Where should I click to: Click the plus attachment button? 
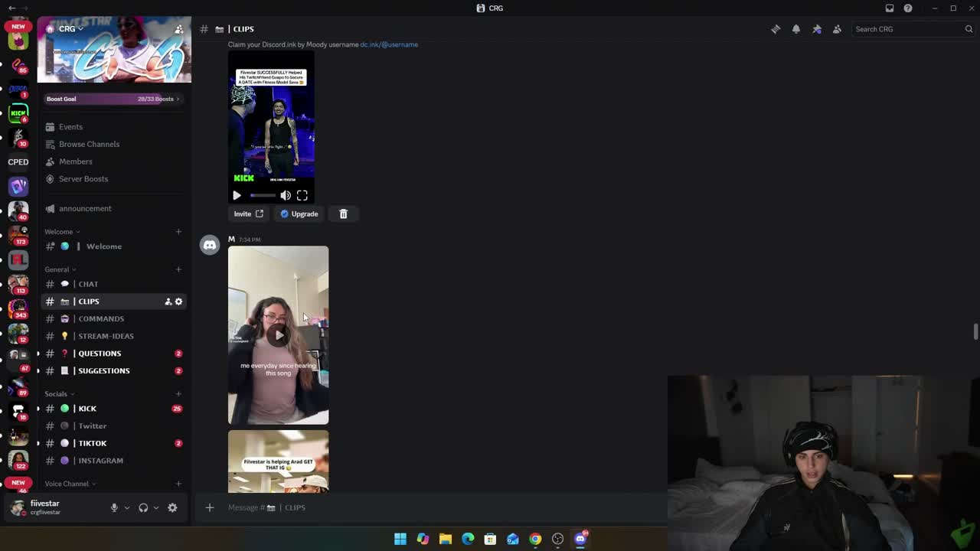pos(210,507)
